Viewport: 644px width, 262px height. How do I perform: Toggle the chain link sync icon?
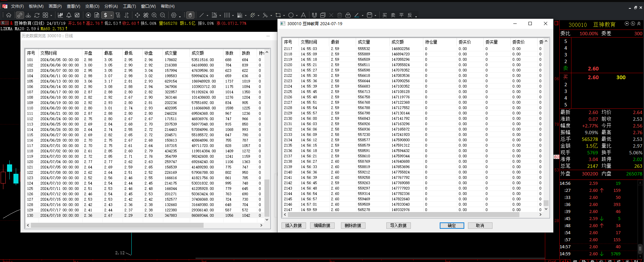tap(20, 15)
